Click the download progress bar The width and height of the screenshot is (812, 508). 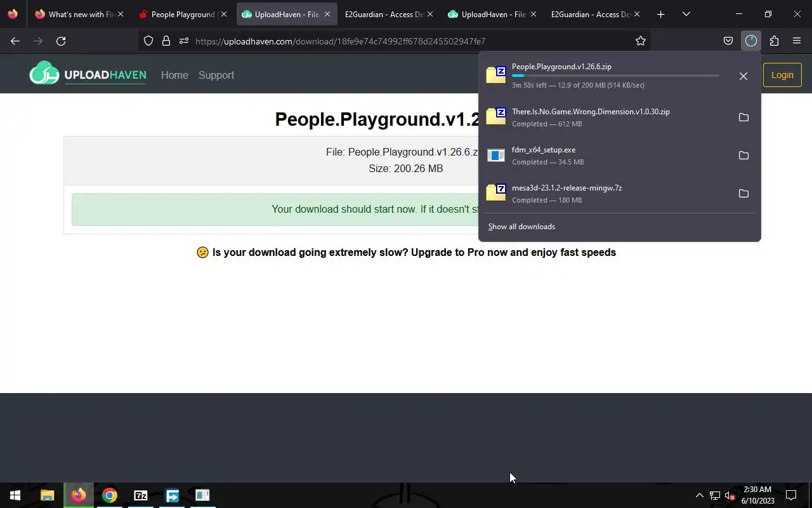click(x=615, y=76)
